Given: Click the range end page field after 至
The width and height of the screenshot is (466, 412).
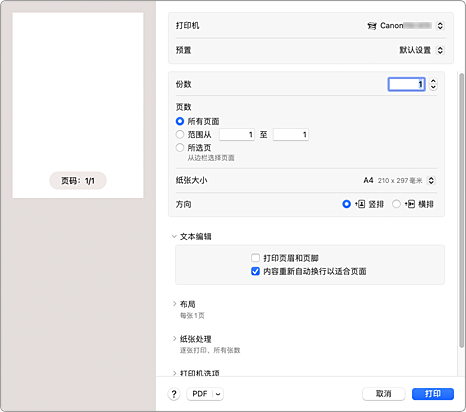Looking at the screenshot, I should 291,135.
